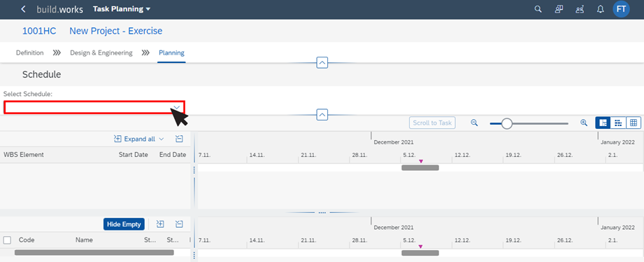Viewport: 644px width, 262px height.
Task: Open the notifications bell
Action: coord(601,9)
